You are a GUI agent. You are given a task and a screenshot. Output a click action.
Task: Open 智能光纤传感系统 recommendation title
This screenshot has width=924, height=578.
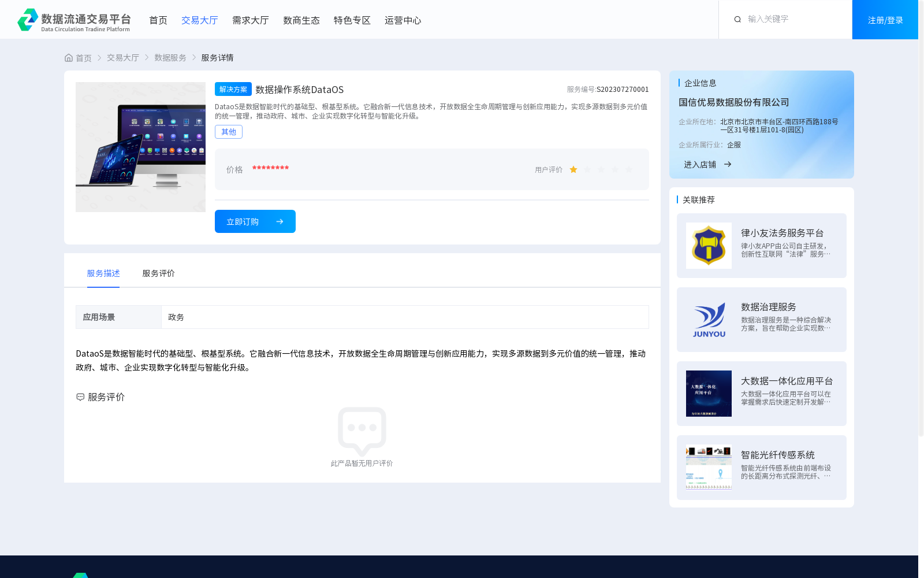coord(778,455)
